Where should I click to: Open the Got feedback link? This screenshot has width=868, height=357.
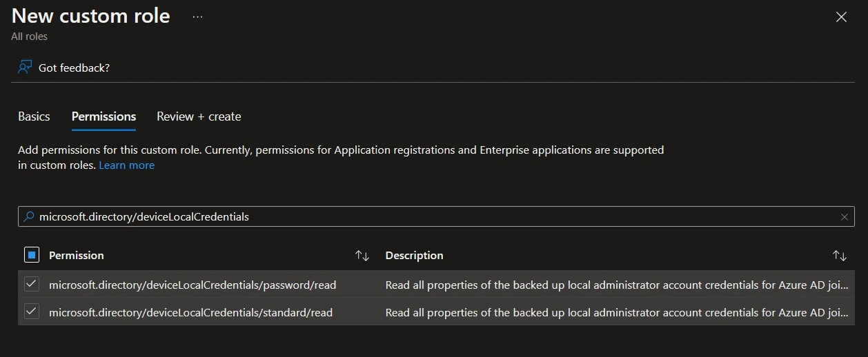[x=74, y=68]
